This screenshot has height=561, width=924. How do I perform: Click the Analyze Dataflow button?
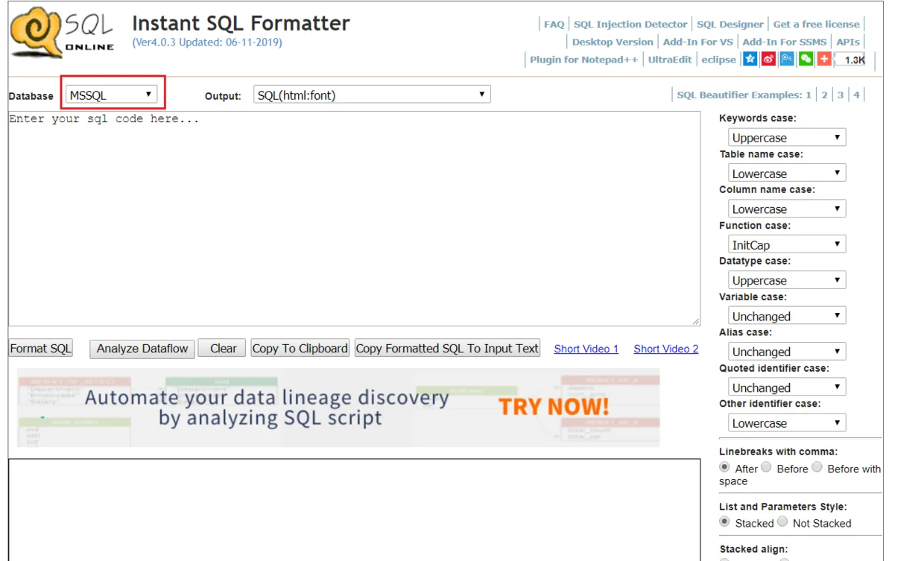click(142, 348)
